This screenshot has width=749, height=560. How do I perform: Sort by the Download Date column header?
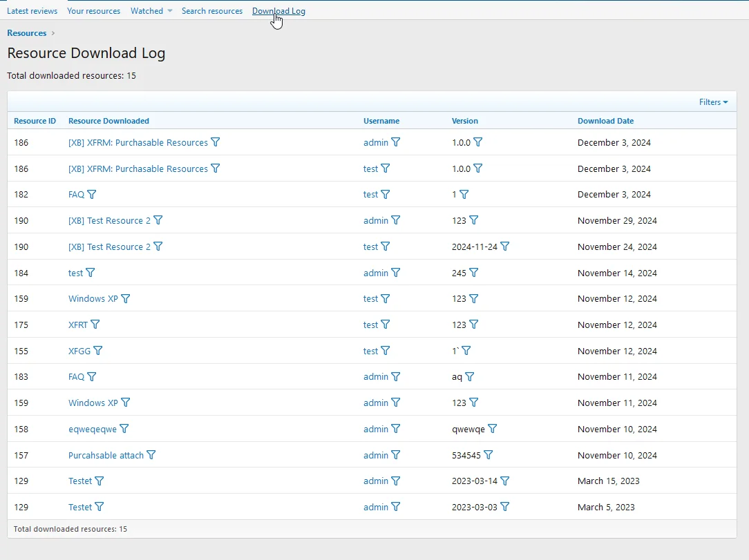[606, 121]
